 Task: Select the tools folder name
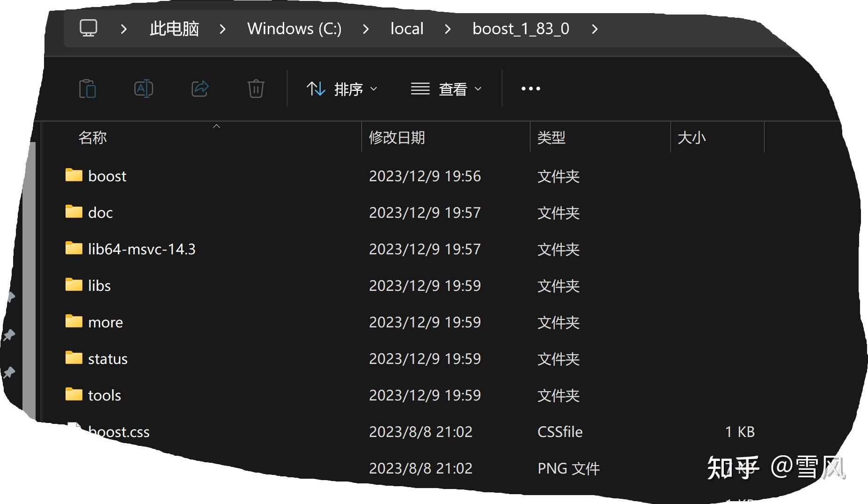[x=104, y=395]
